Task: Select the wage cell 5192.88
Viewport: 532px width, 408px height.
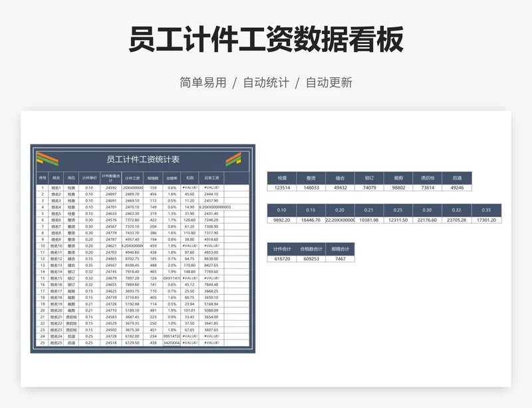Action: (x=132, y=304)
